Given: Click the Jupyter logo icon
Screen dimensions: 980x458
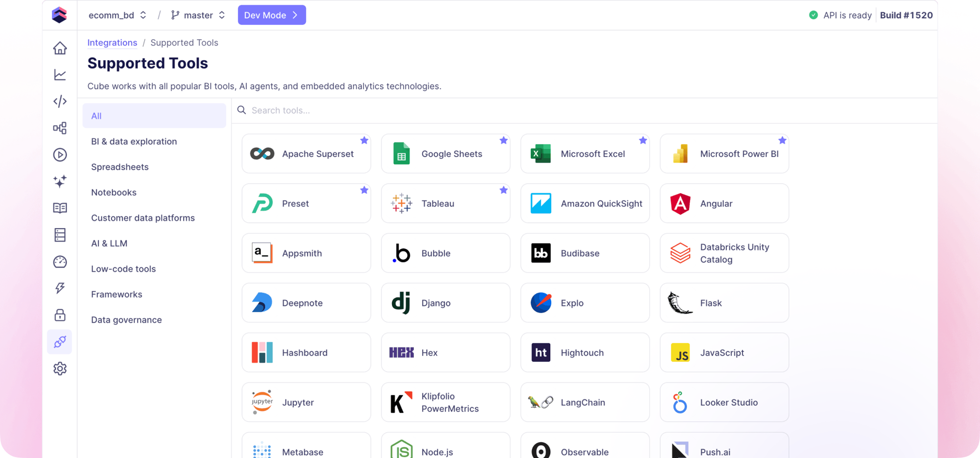Looking at the screenshot, I should click(x=262, y=402).
